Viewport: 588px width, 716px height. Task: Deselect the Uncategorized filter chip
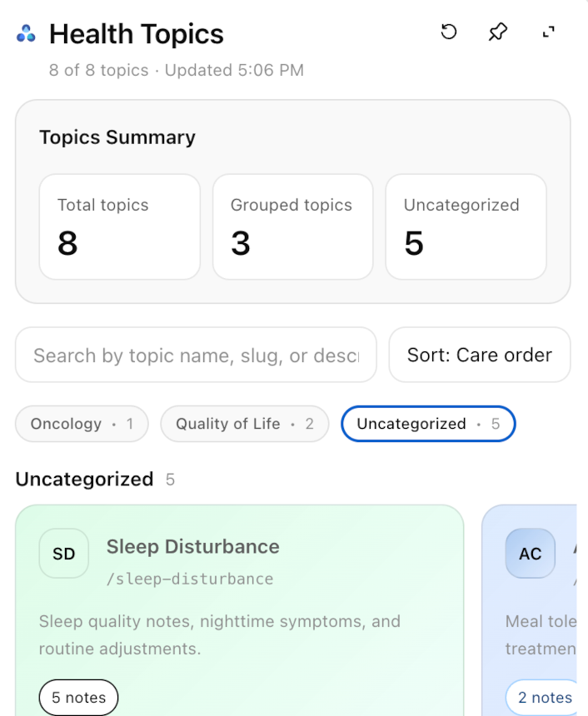(x=428, y=424)
